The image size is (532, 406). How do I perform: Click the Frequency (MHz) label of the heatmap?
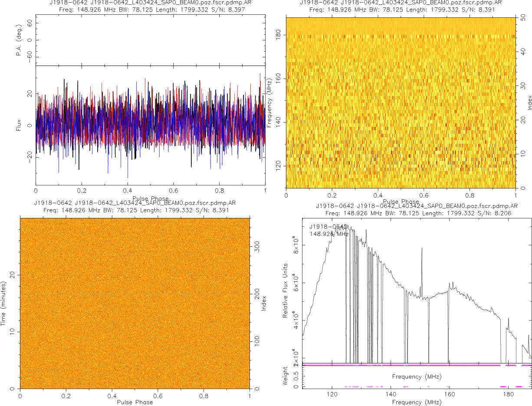click(269, 103)
